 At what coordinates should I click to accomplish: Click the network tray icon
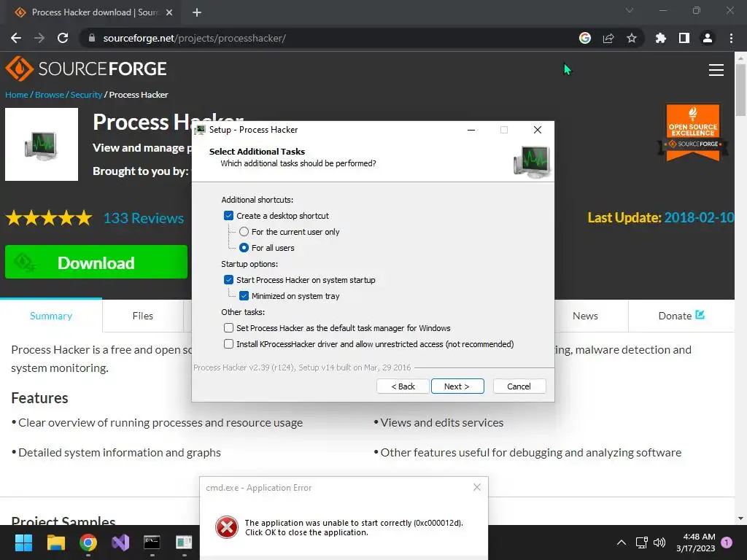[x=642, y=542]
